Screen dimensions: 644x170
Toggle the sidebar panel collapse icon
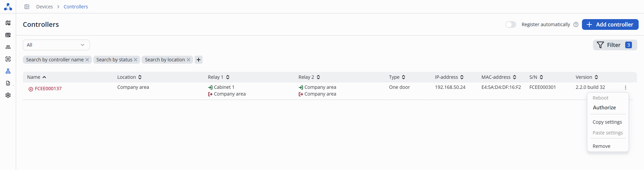click(27, 7)
